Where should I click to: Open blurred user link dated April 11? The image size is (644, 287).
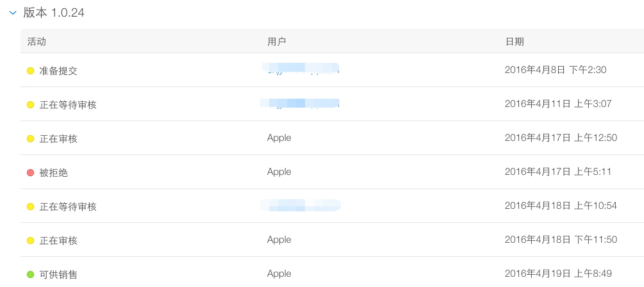[301, 103]
